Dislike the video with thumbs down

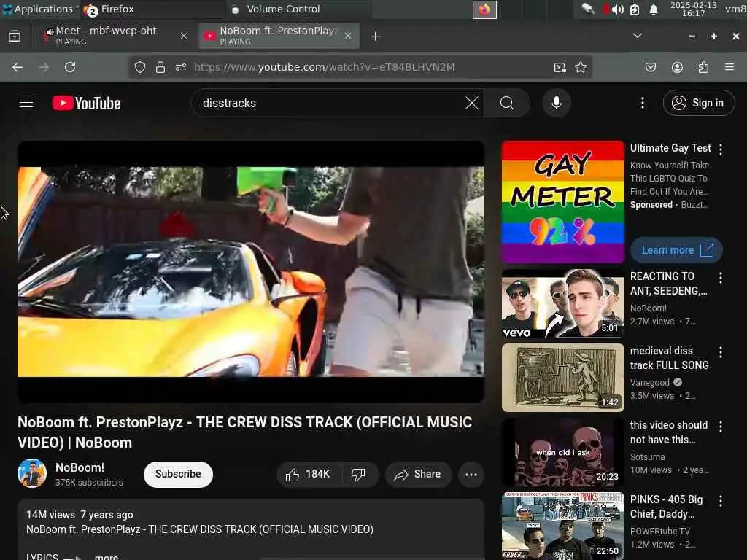click(359, 474)
